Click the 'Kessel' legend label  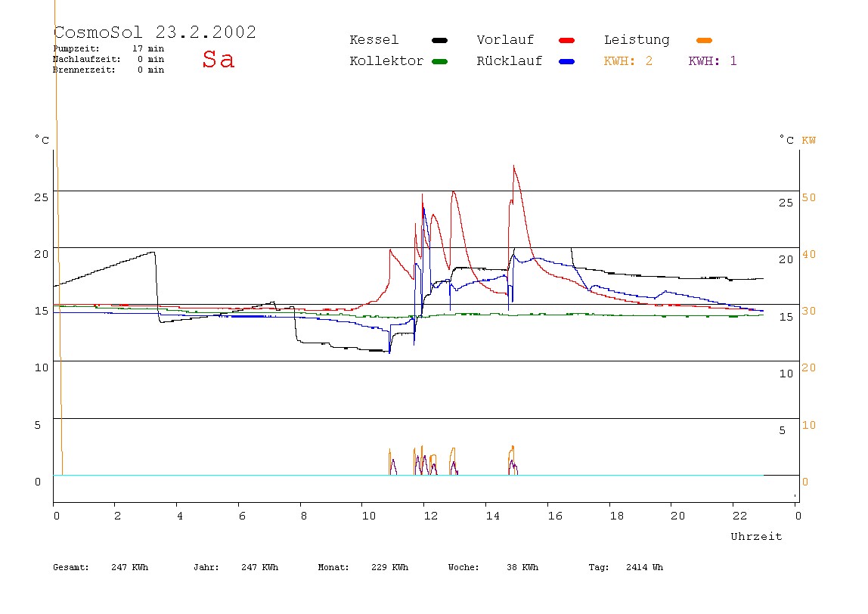[374, 40]
